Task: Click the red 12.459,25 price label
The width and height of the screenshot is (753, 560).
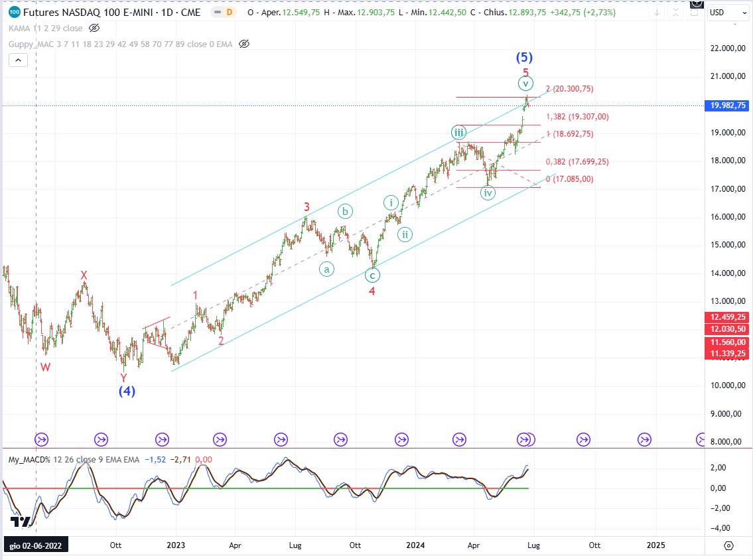Action: (728, 317)
